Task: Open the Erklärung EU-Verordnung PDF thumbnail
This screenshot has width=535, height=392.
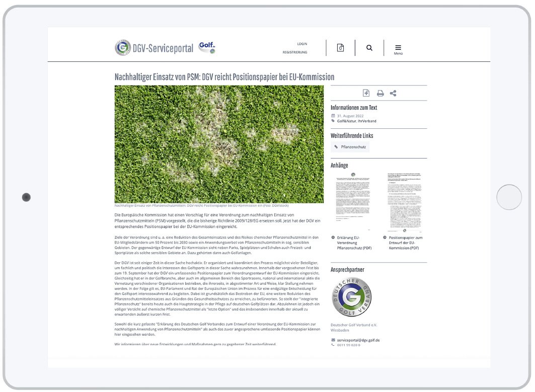Action: 353,201
